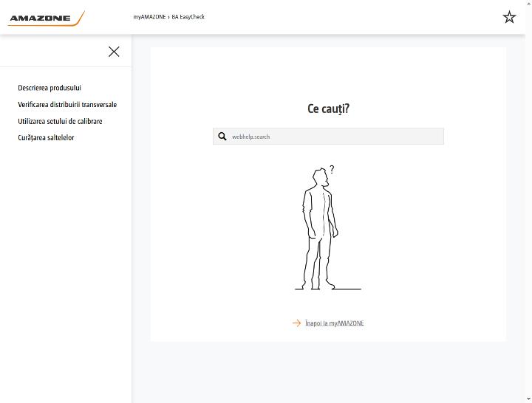532x403 pixels.
Task: Click the AMAZONE logo
Action: click(x=46, y=18)
